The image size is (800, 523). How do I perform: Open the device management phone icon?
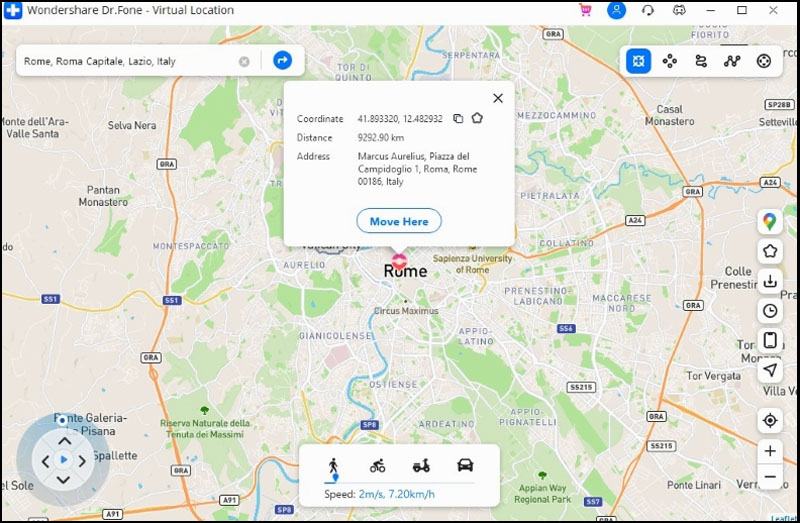[770, 340]
